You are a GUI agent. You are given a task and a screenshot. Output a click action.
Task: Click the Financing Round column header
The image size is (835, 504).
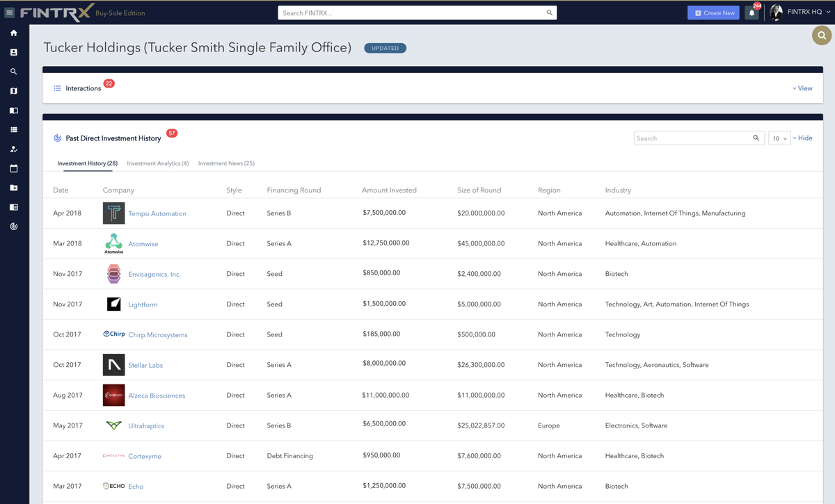coord(294,190)
